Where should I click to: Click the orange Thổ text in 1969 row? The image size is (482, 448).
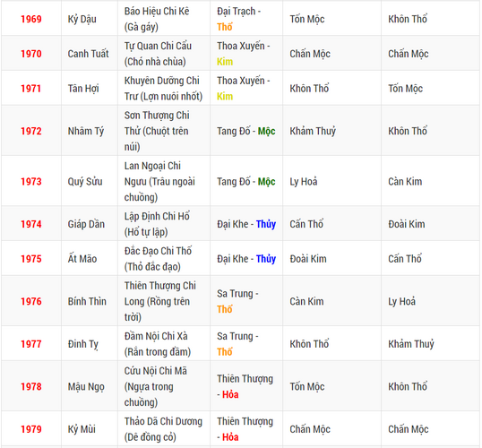(x=224, y=27)
